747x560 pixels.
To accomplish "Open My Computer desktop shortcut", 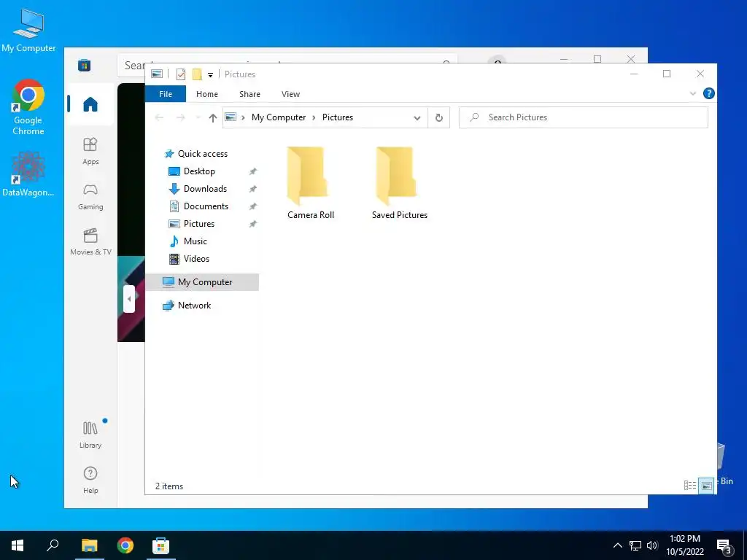I will click(28, 31).
